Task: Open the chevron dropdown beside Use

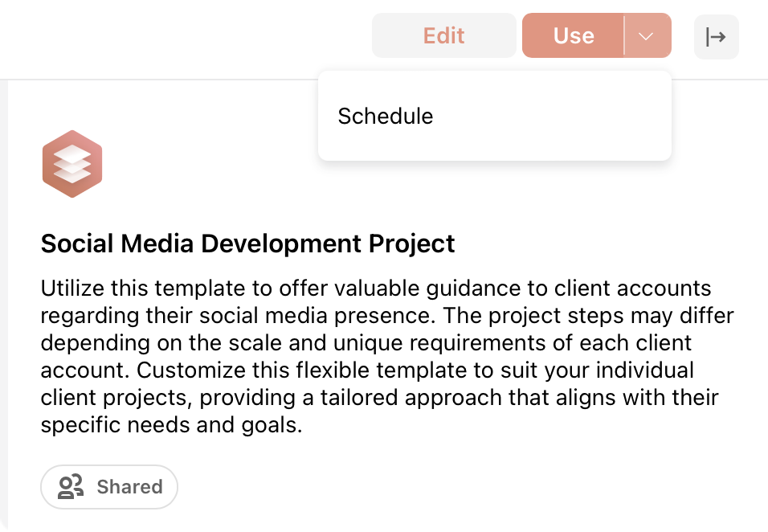Action: (647, 35)
